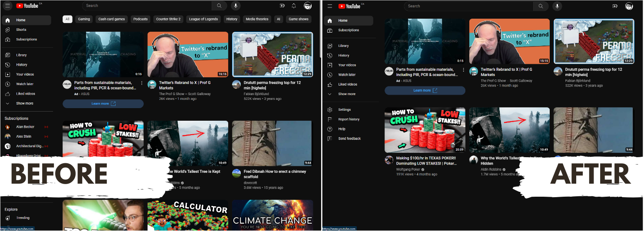
Task: Select the AI filter chip
Action: (x=279, y=19)
